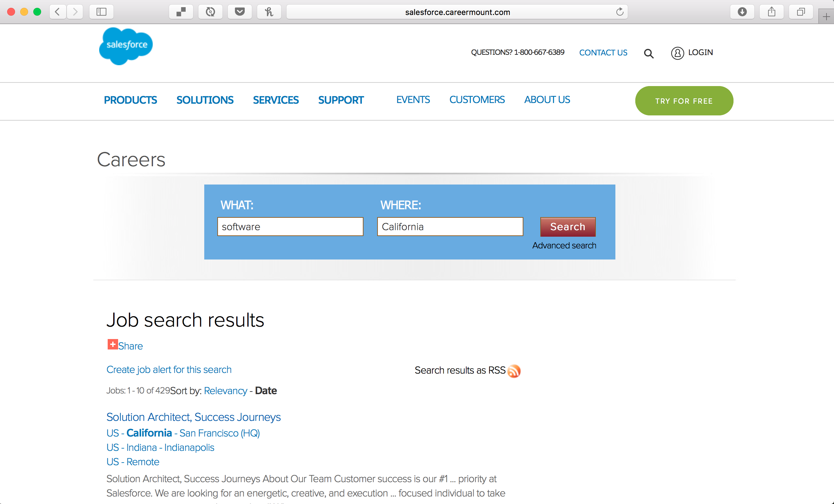Click the Safari address bar URL
This screenshot has width=834, height=504.
(457, 12)
